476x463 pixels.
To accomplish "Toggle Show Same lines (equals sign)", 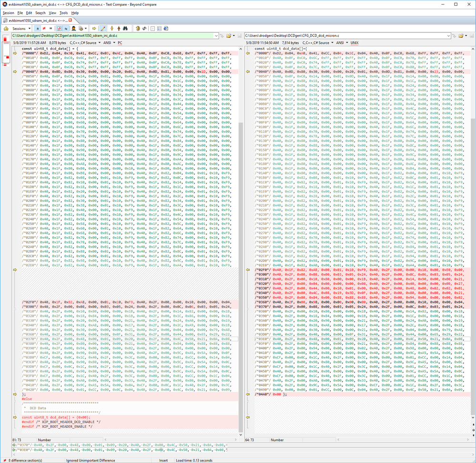I will click(51, 29).
